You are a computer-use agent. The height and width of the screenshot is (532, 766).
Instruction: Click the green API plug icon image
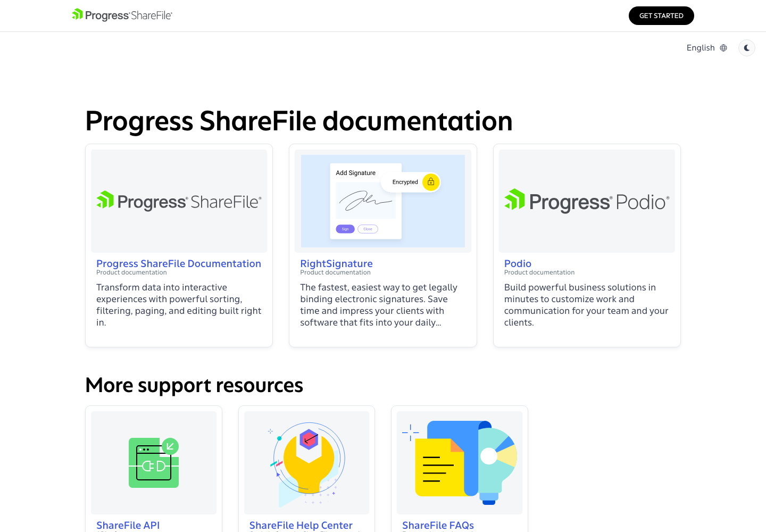point(154,463)
